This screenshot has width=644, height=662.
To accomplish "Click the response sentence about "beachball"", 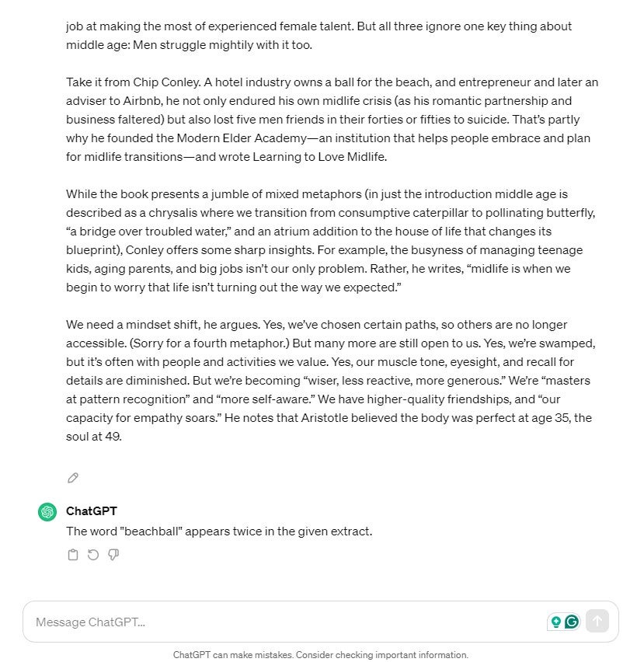I will coord(219,531).
